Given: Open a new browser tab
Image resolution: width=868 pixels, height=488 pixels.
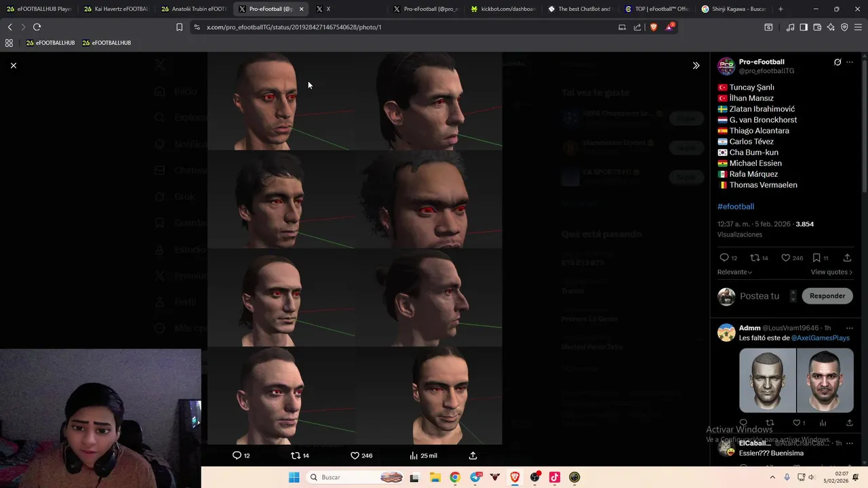Looking at the screenshot, I should [781, 9].
